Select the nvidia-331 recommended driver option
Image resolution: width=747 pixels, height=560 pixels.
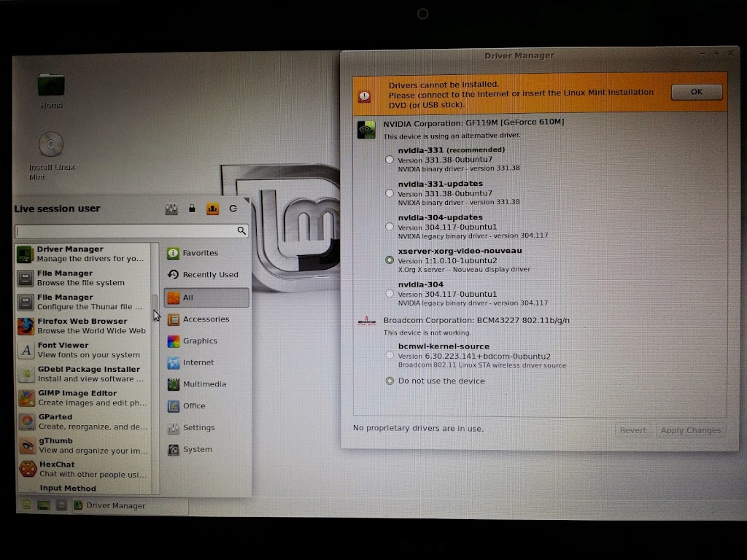tap(390, 160)
